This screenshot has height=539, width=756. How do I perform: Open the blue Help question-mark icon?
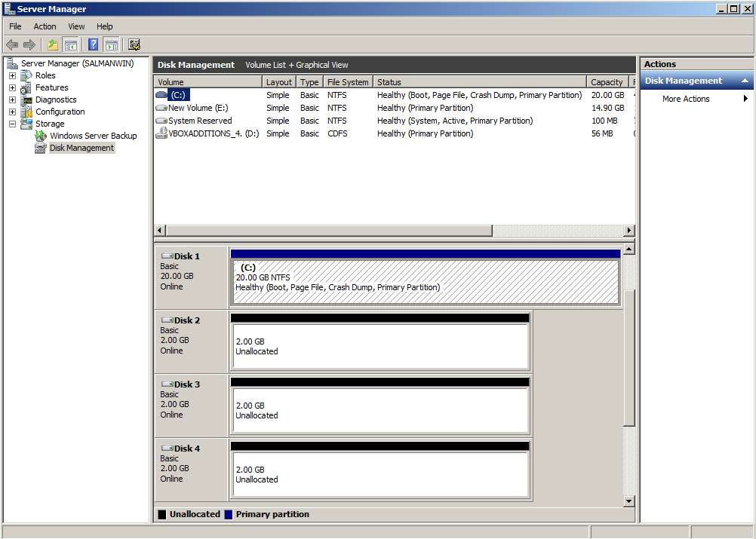pyautogui.click(x=94, y=45)
